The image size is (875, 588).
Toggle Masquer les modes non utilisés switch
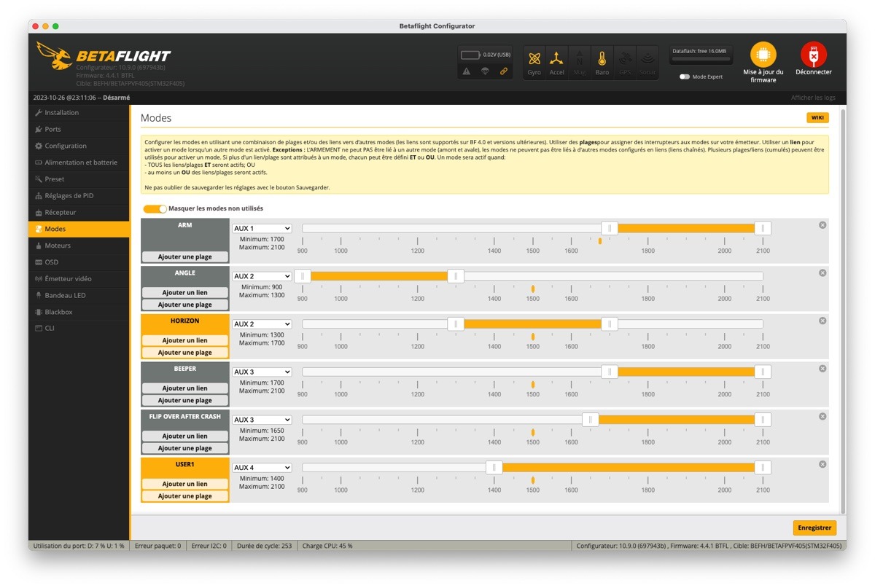click(155, 209)
